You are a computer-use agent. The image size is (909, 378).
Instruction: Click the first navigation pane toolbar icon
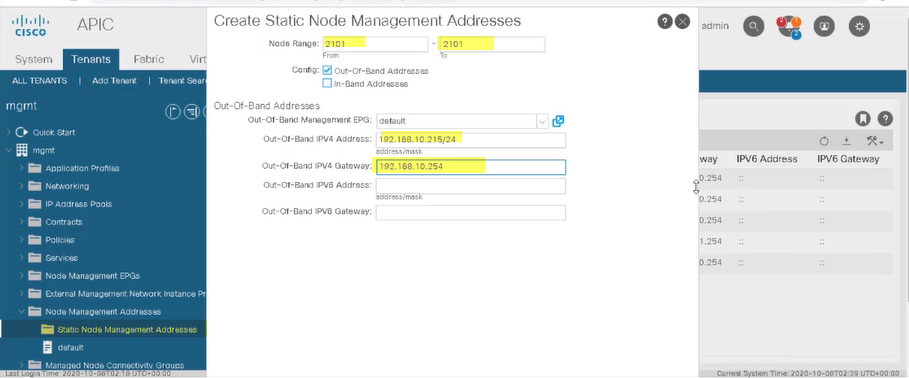(173, 112)
